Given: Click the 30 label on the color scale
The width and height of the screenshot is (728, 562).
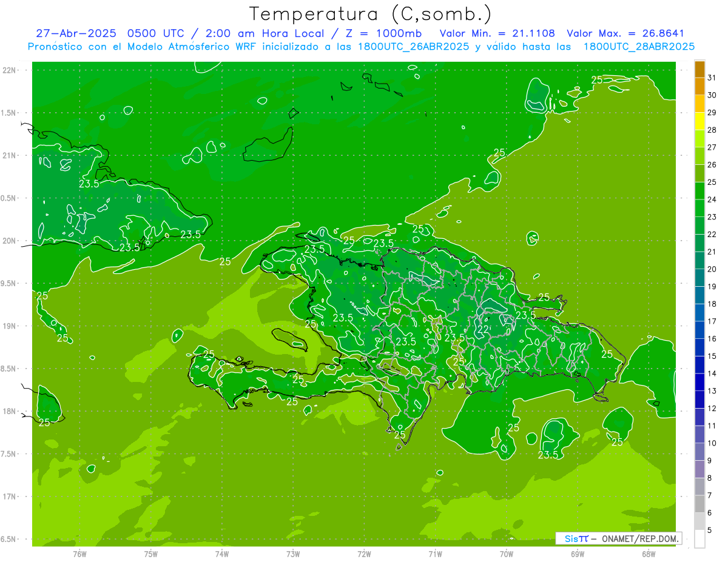Looking at the screenshot, I should point(712,95).
